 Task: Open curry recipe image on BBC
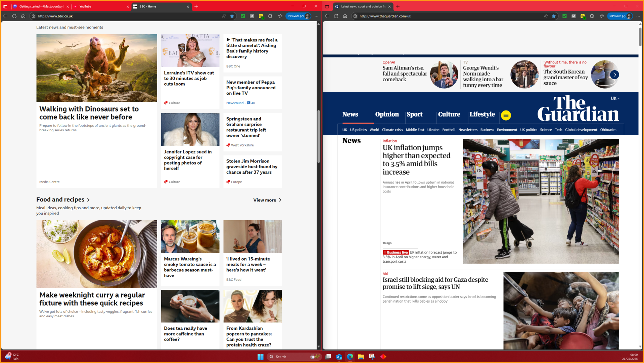click(97, 254)
